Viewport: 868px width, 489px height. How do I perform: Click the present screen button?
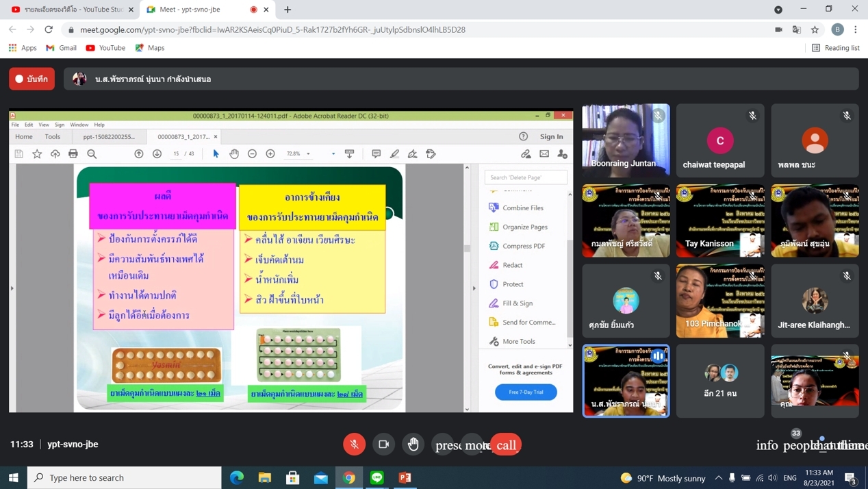[444, 445]
